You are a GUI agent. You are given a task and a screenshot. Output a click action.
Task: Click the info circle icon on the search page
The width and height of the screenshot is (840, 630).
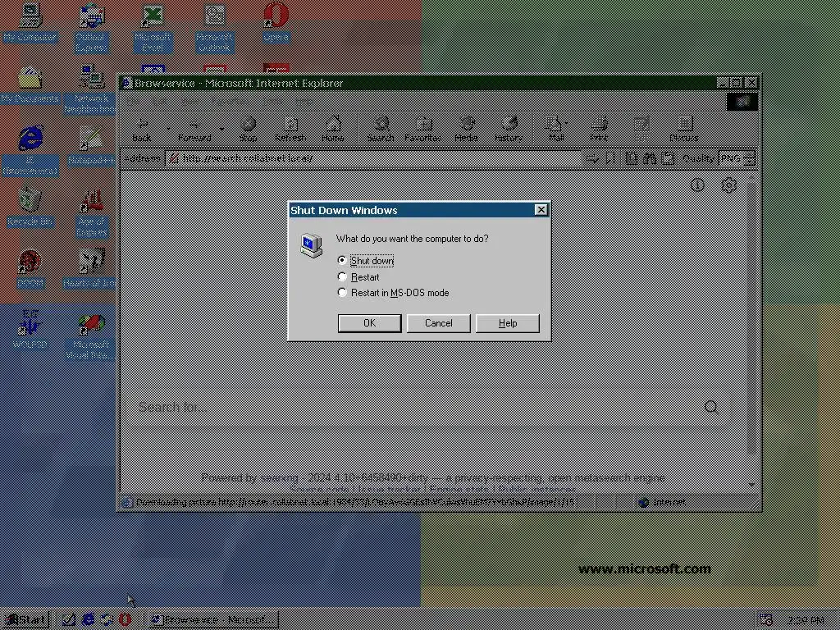point(697,185)
